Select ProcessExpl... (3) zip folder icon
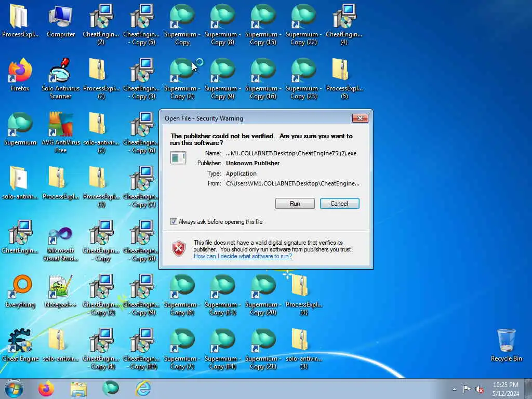 (101, 187)
